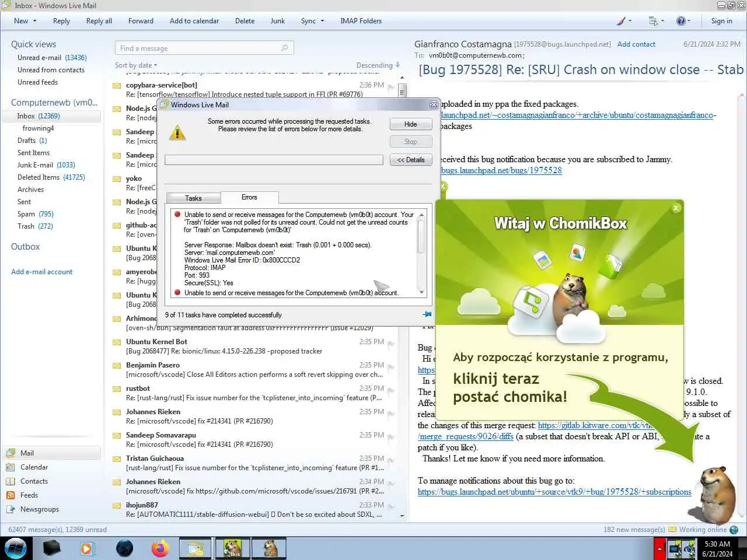
Task: Click Reply all in the toolbar
Action: [99, 21]
